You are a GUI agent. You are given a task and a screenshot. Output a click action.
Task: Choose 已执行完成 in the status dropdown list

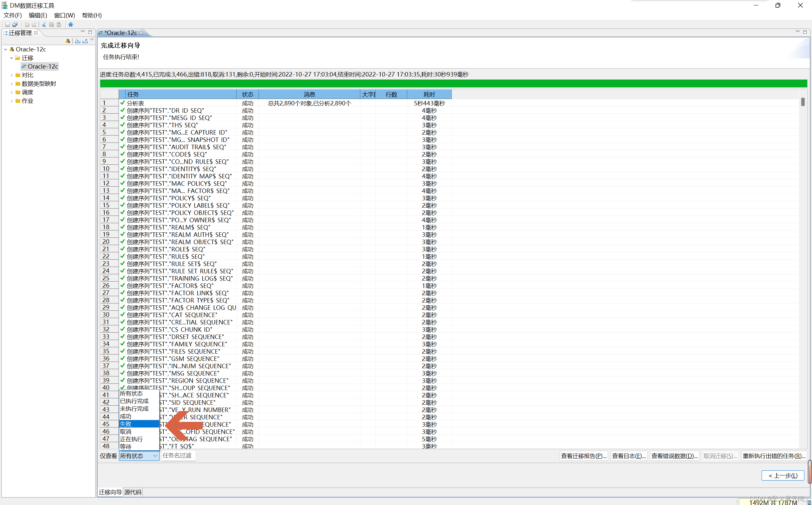139,401
